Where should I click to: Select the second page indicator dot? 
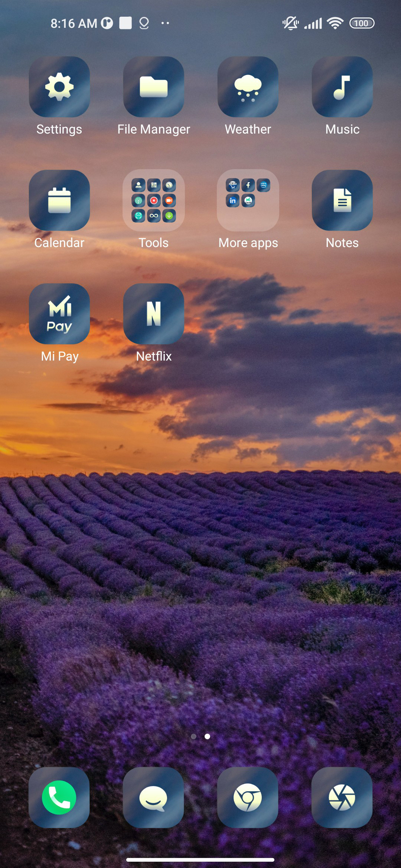208,736
